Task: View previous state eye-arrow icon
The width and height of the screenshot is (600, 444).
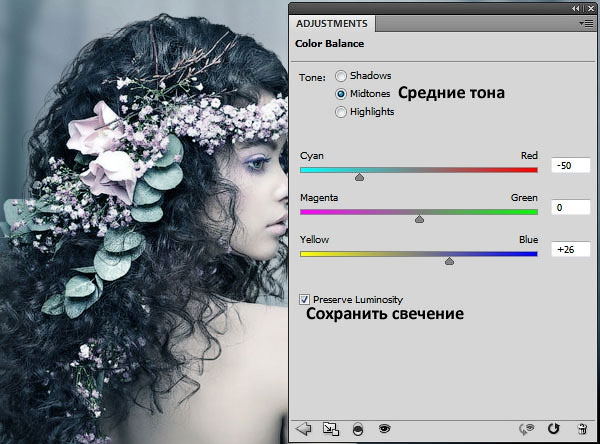Action: (527, 429)
